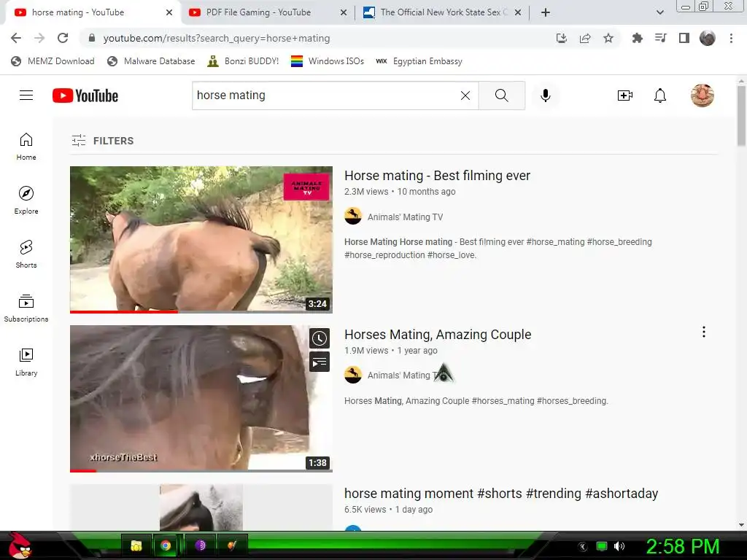Close the PDF File Gaming tab

click(x=344, y=12)
